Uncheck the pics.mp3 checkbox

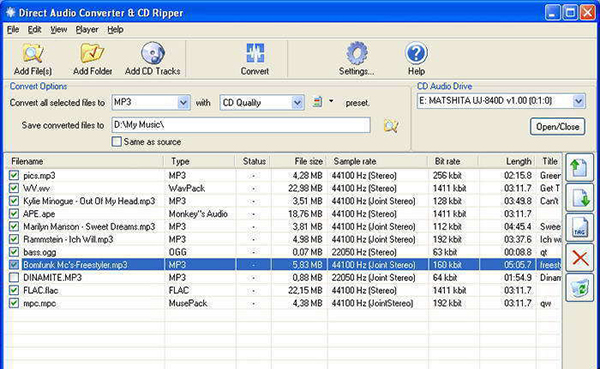point(14,175)
